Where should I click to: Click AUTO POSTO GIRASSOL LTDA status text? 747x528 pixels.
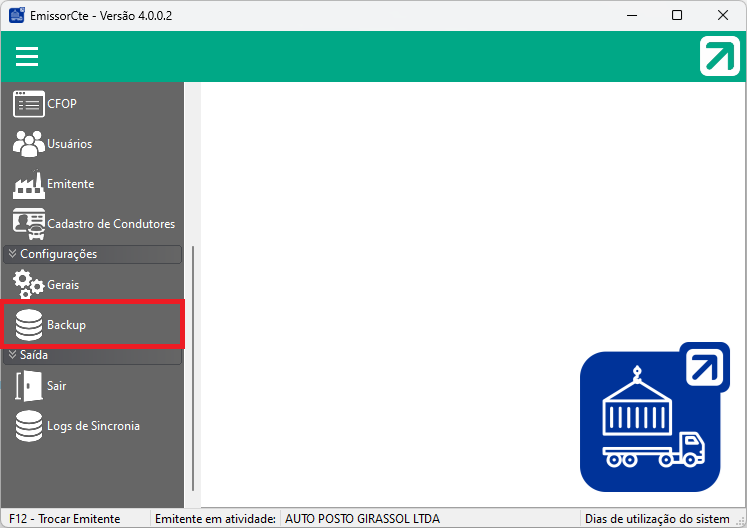[x=362, y=519]
